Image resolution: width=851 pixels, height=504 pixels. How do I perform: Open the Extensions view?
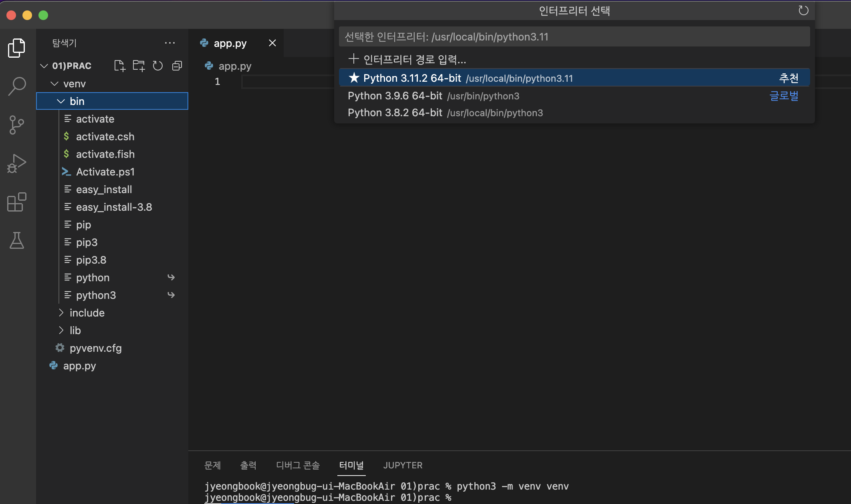click(x=16, y=202)
